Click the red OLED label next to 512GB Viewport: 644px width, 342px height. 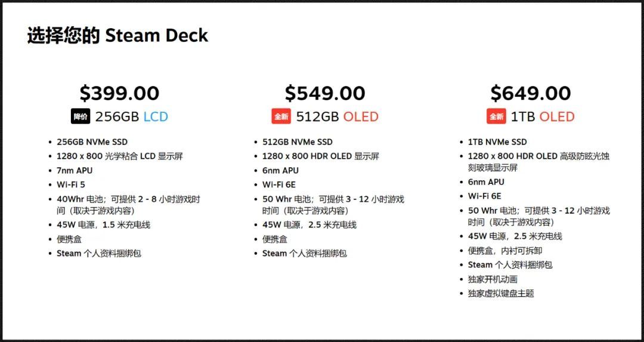361,117
